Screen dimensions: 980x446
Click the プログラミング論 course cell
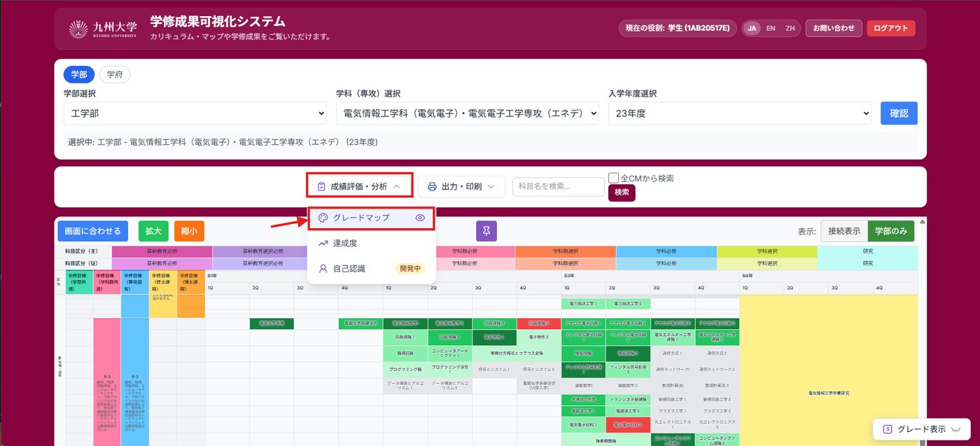click(x=405, y=368)
